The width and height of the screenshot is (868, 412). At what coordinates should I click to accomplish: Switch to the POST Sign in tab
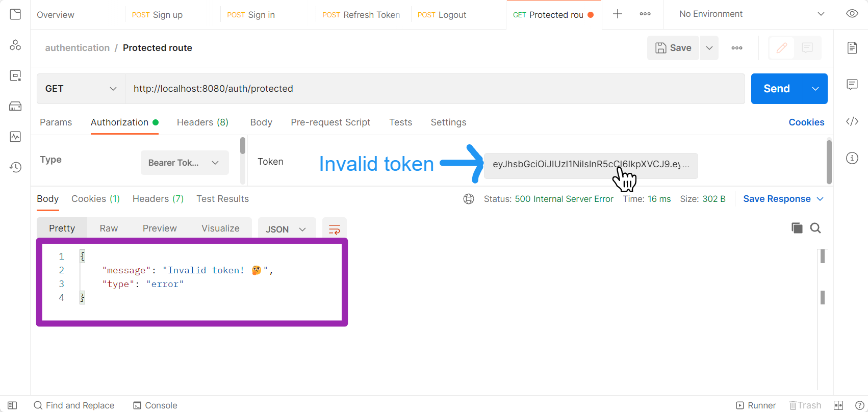(x=251, y=15)
